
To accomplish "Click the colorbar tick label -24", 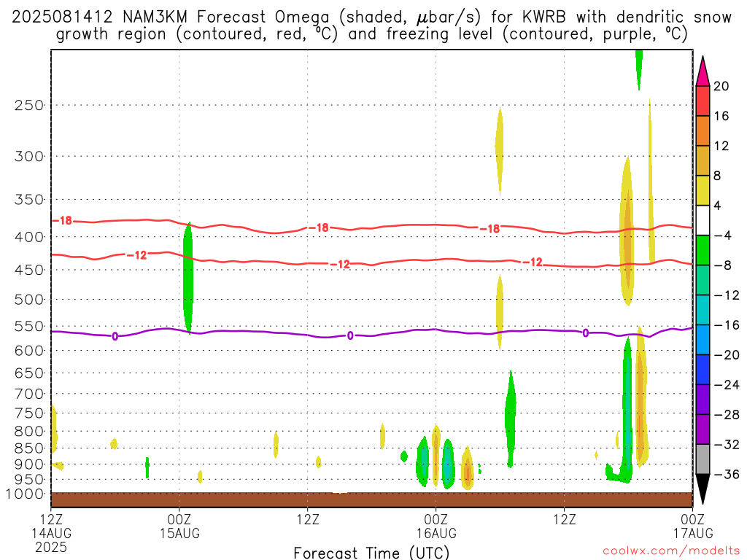I will [x=727, y=385].
